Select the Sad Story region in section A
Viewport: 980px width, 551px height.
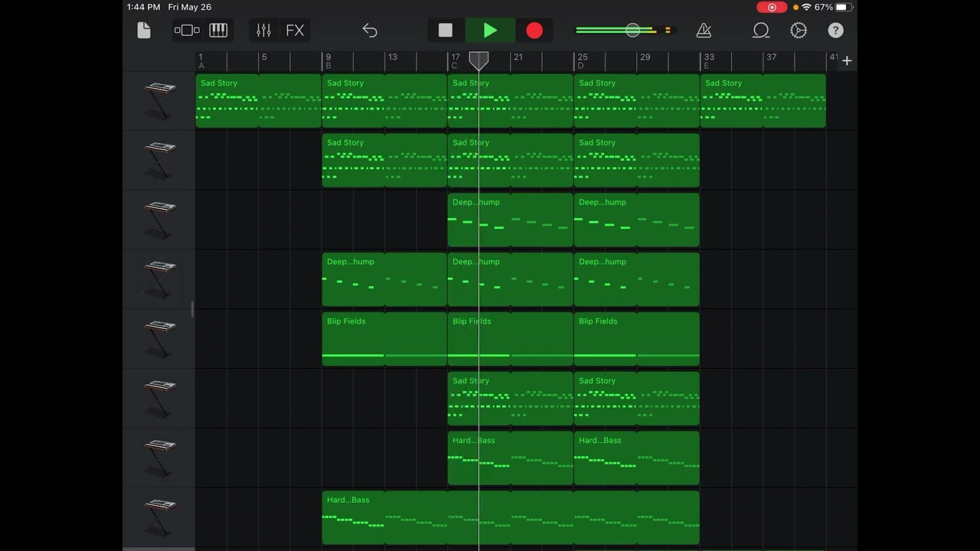point(259,101)
